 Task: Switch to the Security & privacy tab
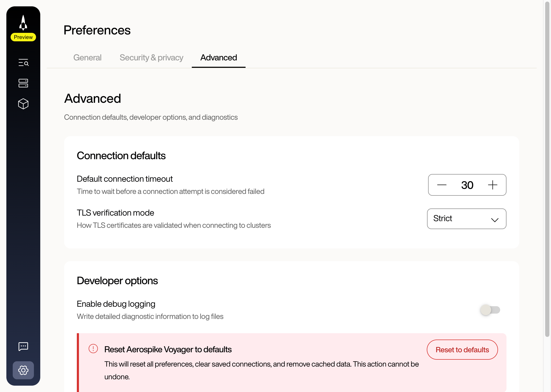click(x=152, y=57)
